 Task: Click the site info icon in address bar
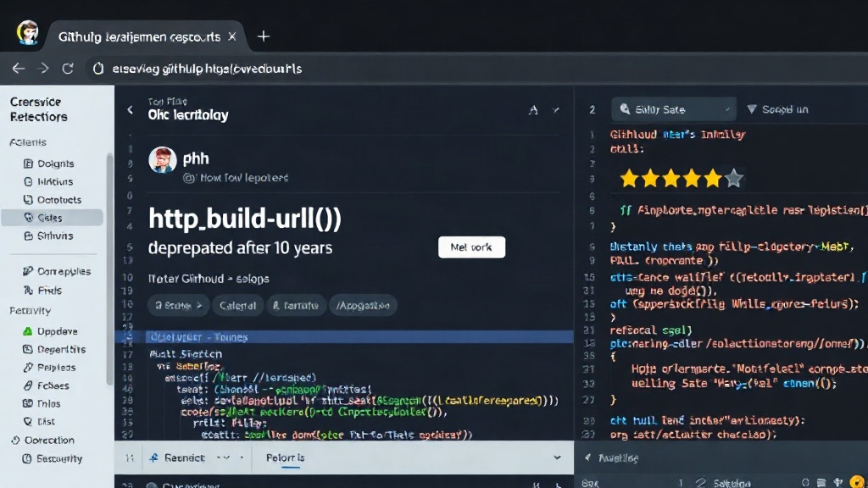point(98,69)
